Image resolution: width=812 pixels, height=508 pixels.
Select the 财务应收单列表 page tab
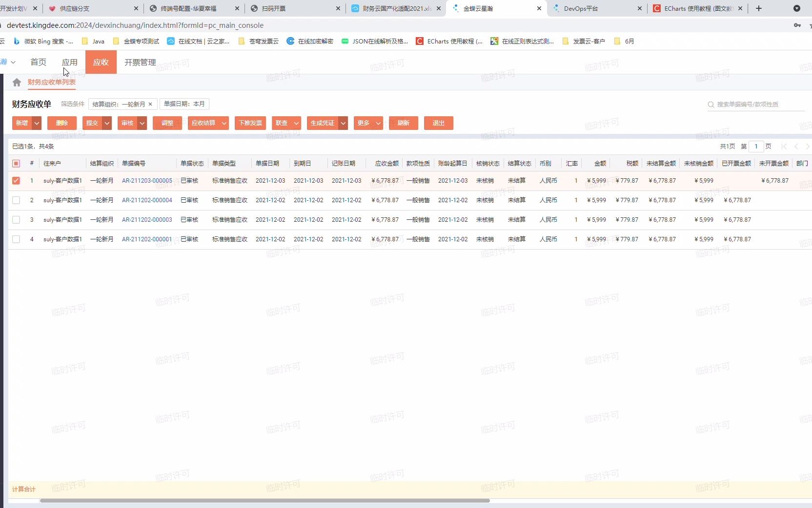coord(52,82)
